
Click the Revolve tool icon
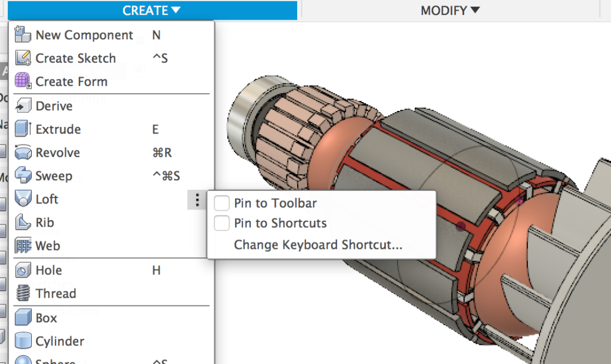(x=22, y=152)
